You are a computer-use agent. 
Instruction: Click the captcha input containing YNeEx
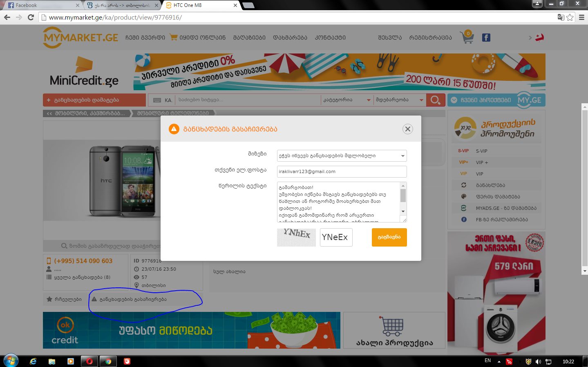pos(336,237)
